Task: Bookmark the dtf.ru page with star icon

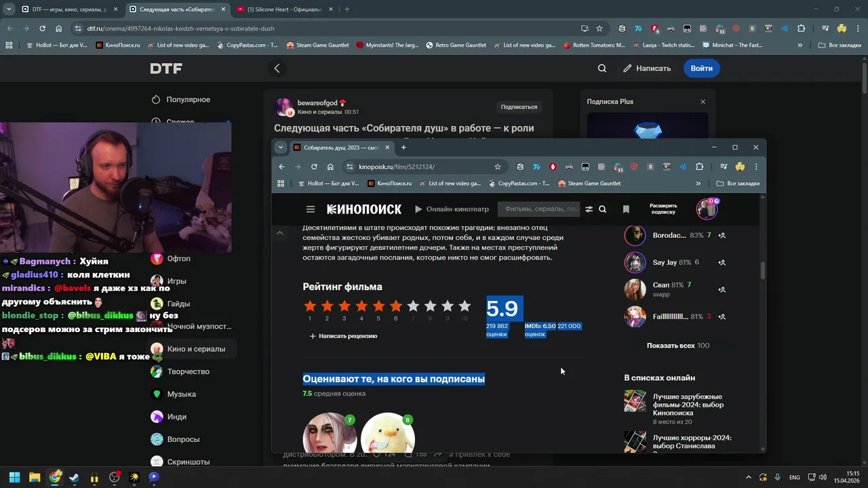Action: tap(599, 28)
